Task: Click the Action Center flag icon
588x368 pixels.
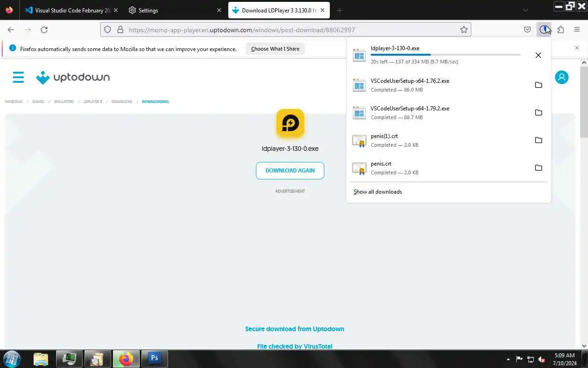Action: [519, 359]
